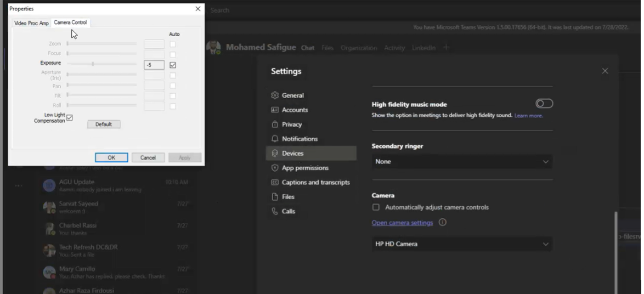This screenshot has width=644, height=294.
Task: Click AGU Update chat avatar
Action: click(49, 185)
